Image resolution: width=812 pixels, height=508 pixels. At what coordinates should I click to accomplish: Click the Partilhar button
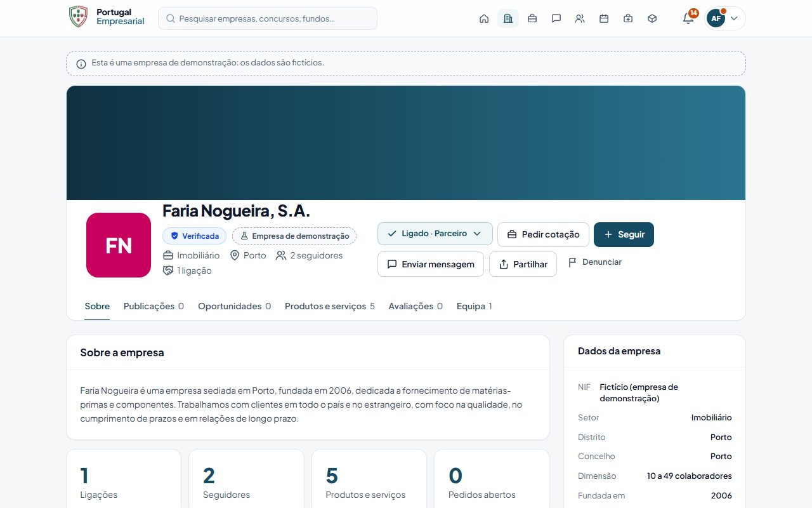(x=523, y=264)
